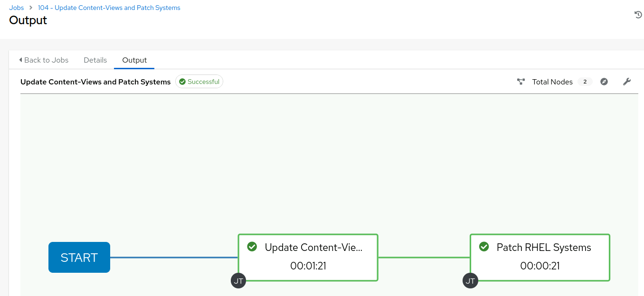This screenshot has width=644, height=296.
Task: Toggle the wrench legend icon
Action: pos(627,82)
